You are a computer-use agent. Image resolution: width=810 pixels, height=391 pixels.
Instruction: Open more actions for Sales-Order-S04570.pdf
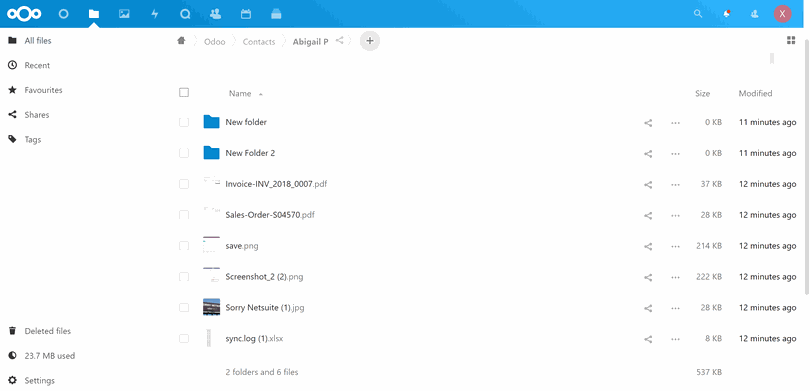point(675,216)
